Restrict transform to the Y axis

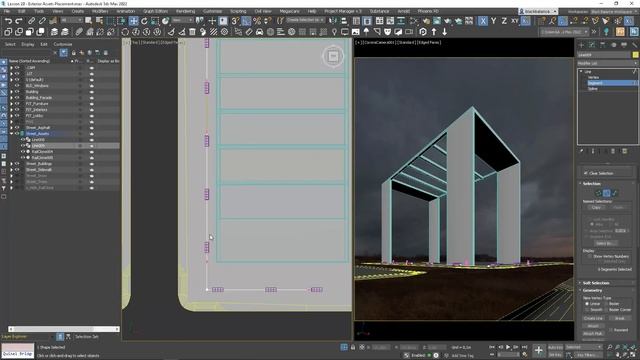pyautogui.click(x=493, y=21)
